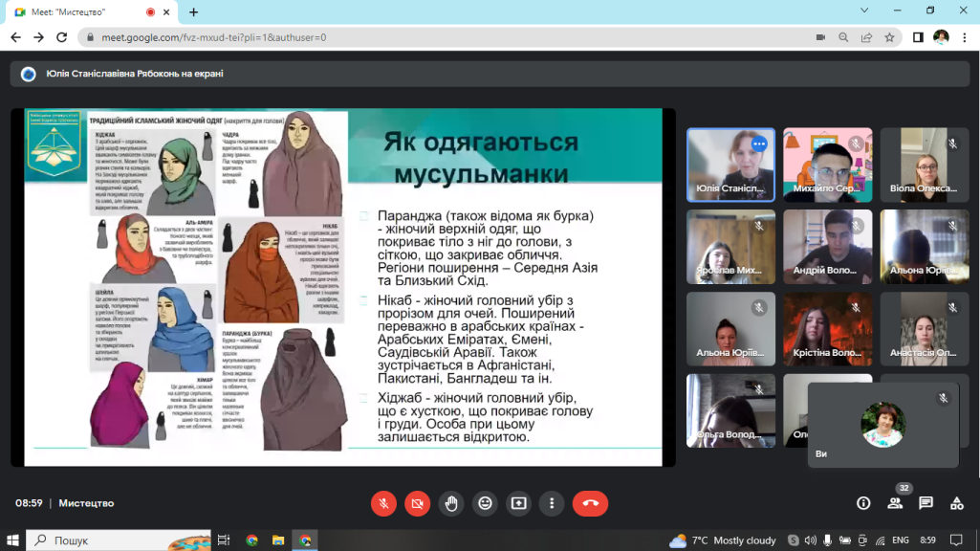980x551 pixels.
Task: Open a new browser tab
Action: (194, 11)
